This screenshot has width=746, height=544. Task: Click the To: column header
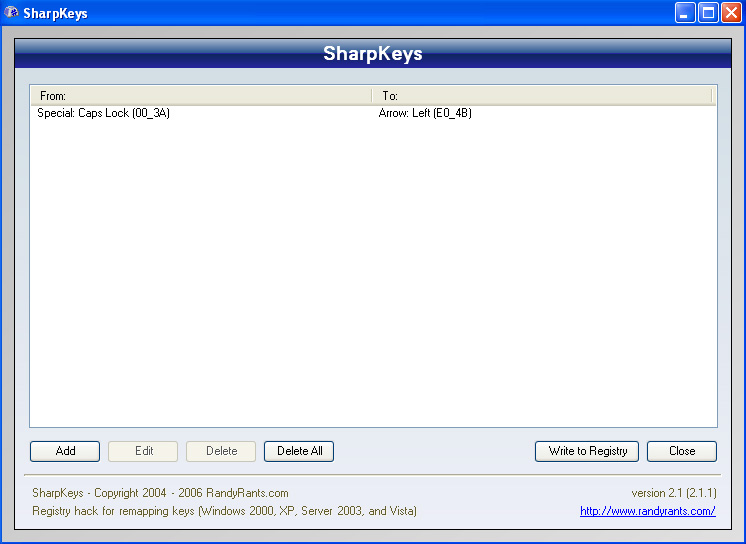point(542,96)
